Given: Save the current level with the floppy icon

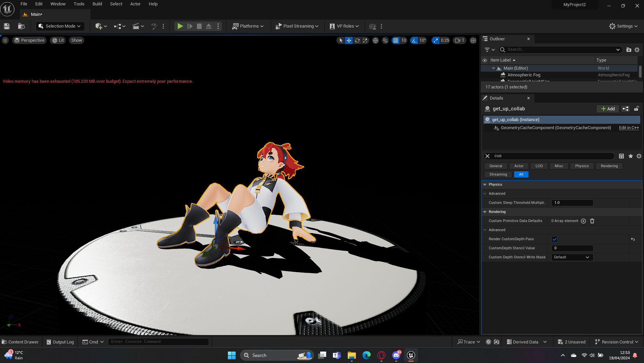Looking at the screenshot, I should point(7,26).
